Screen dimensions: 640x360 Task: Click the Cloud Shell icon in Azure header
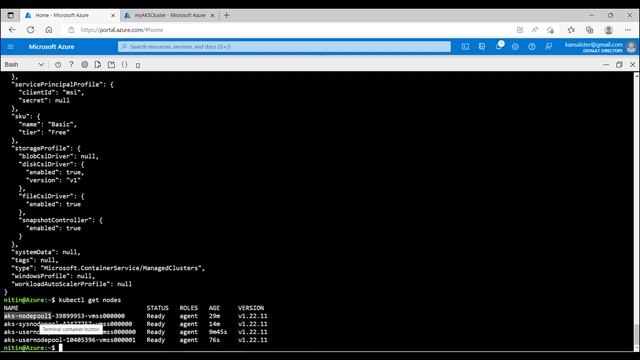[465, 47]
